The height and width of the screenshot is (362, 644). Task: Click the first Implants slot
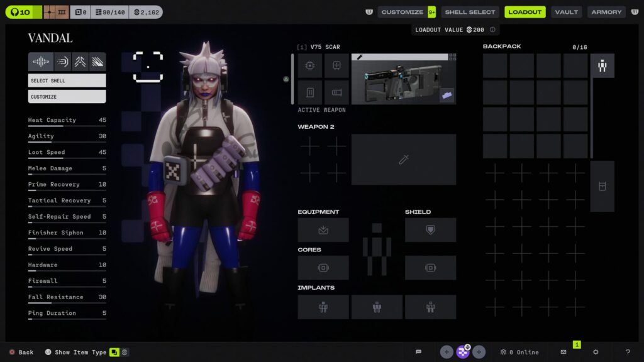tap(323, 307)
